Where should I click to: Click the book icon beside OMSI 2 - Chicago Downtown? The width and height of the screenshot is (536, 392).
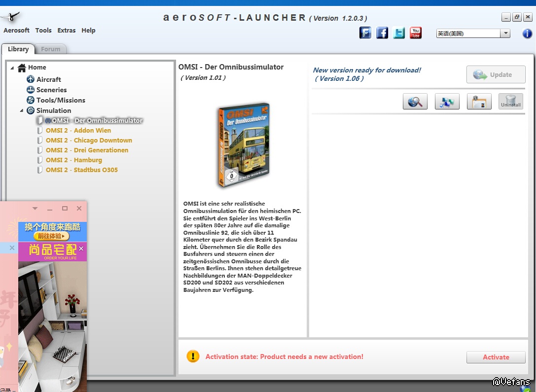pos(39,141)
